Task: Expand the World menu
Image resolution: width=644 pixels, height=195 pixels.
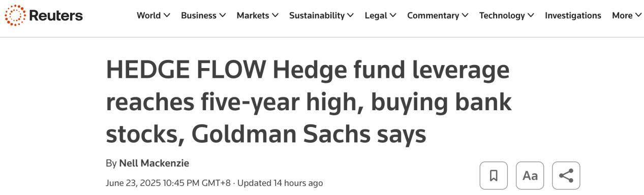Action: click(x=154, y=15)
